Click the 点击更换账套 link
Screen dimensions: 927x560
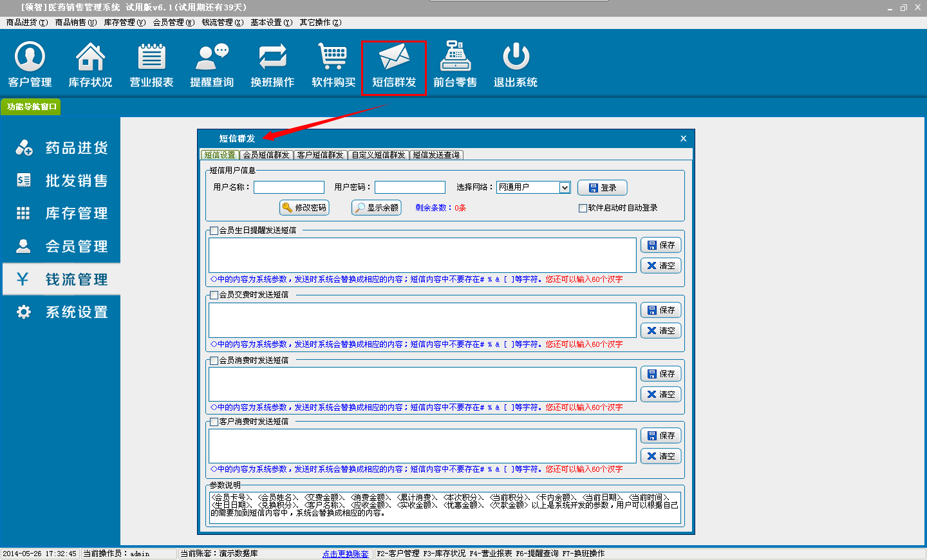(346, 554)
